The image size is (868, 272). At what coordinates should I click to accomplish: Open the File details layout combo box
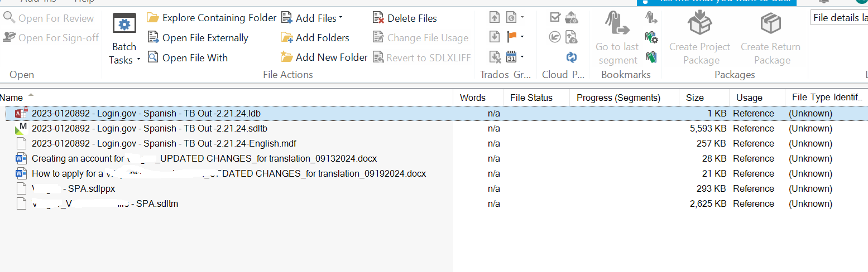pyautogui.click(x=839, y=18)
